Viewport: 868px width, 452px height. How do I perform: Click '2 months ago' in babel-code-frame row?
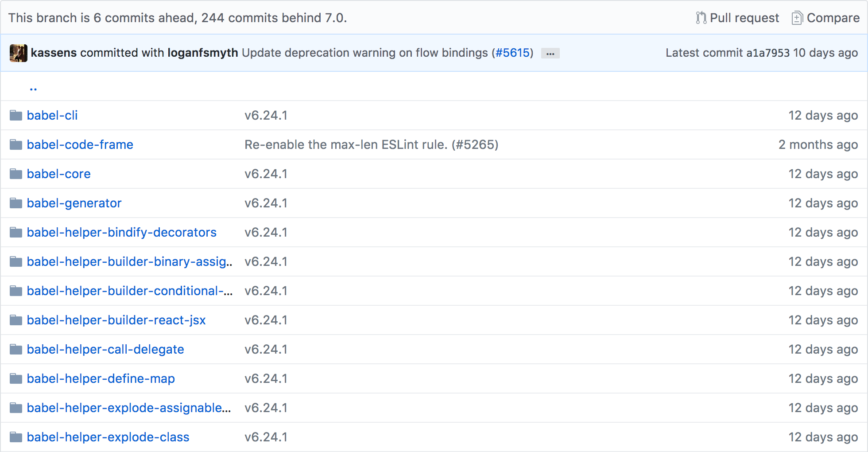coord(818,144)
